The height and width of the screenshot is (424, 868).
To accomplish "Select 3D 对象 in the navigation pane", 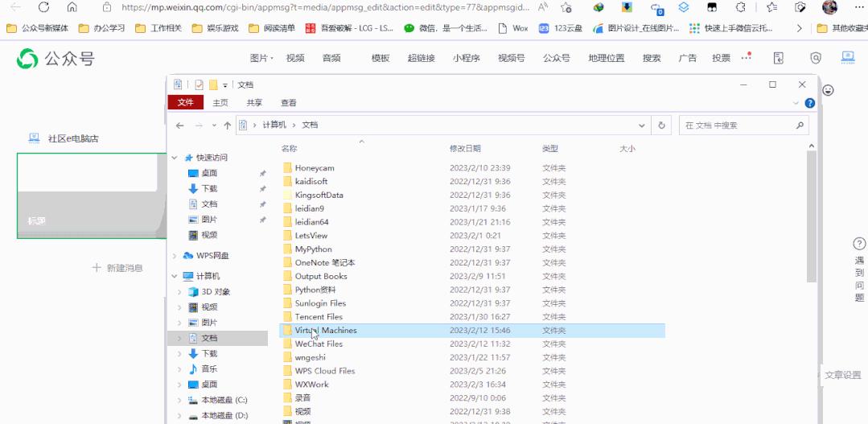I will [216, 292].
